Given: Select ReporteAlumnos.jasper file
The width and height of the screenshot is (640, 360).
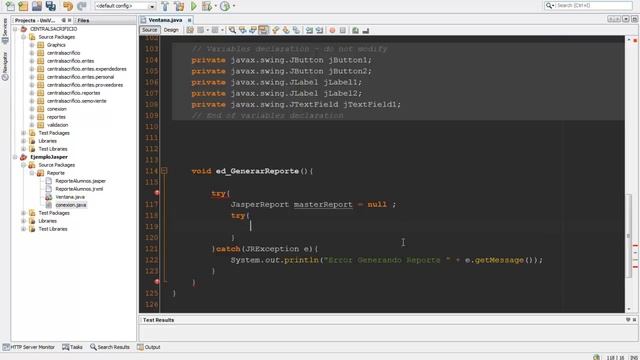Looking at the screenshot, I should pyautogui.click(x=80, y=181).
